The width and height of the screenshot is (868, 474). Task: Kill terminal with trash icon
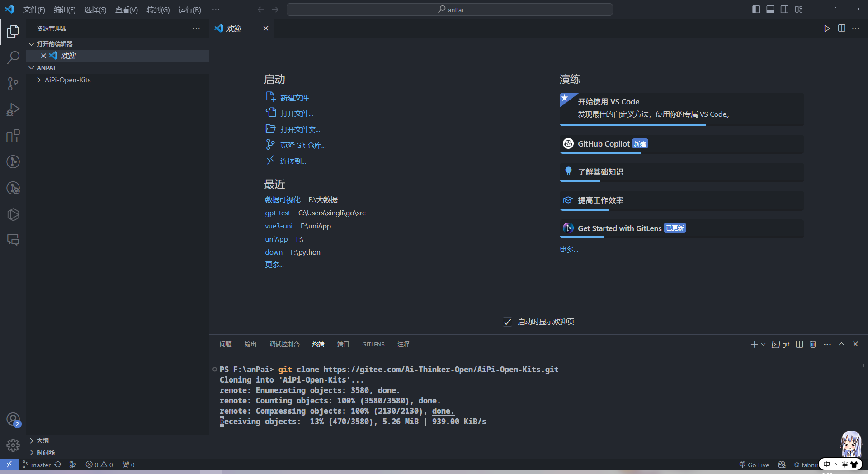click(813, 345)
